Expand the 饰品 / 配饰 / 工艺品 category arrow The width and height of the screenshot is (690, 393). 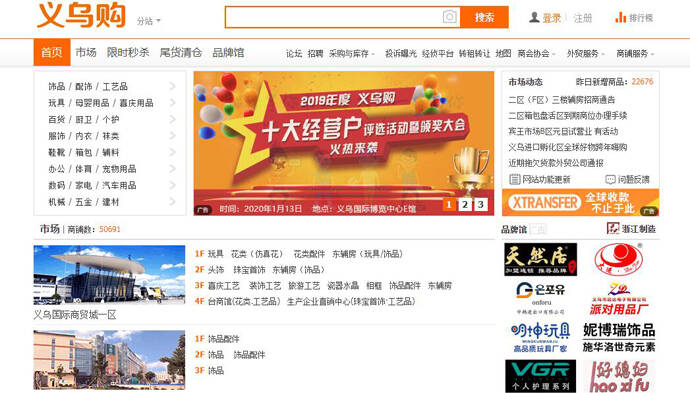(x=172, y=86)
